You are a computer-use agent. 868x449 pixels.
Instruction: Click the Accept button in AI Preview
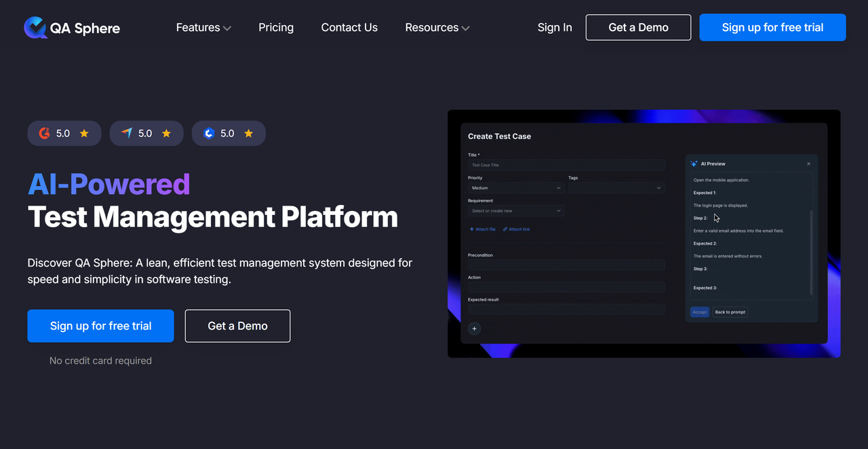point(700,312)
